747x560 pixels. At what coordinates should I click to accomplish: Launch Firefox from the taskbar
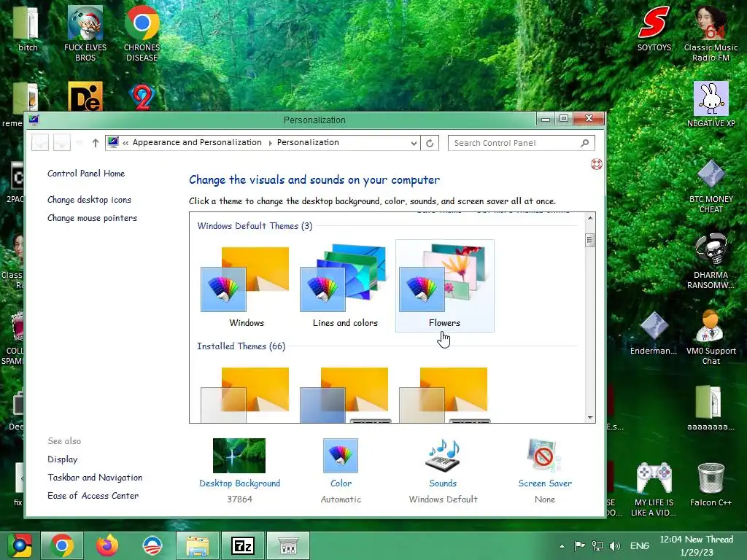click(107, 545)
